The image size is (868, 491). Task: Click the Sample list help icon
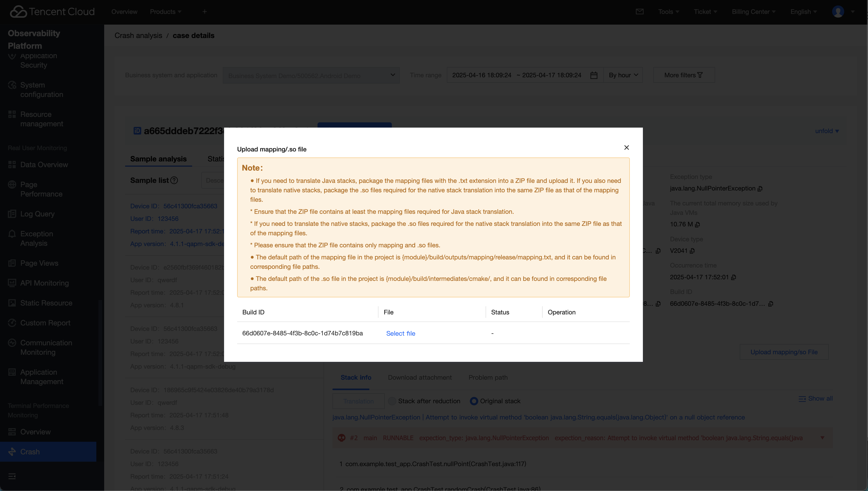174,181
